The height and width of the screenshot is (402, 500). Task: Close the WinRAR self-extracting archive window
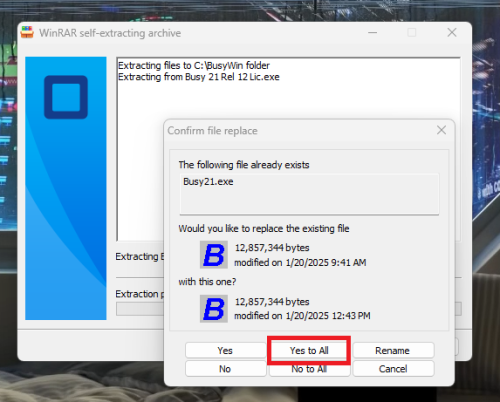pos(452,33)
